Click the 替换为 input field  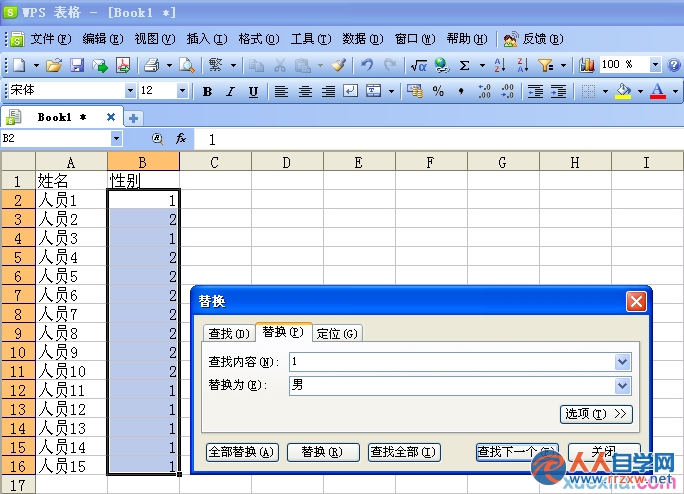coord(452,386)
